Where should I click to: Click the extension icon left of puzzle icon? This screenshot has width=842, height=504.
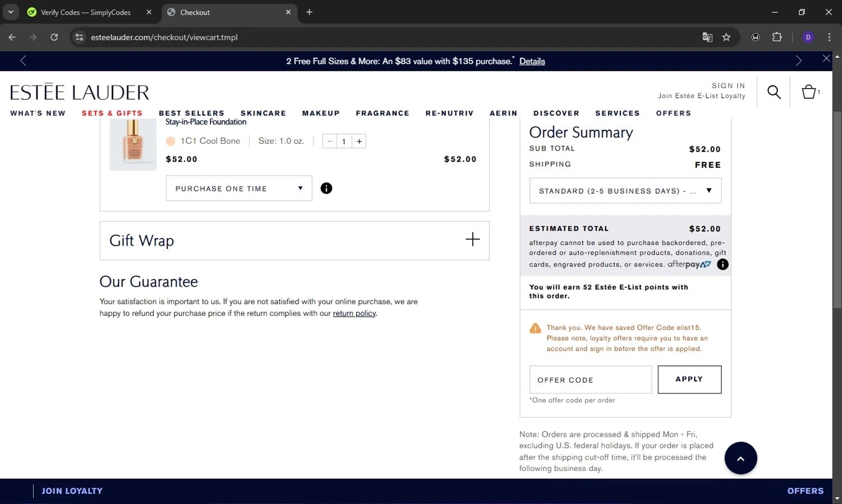tap(756, 37)
